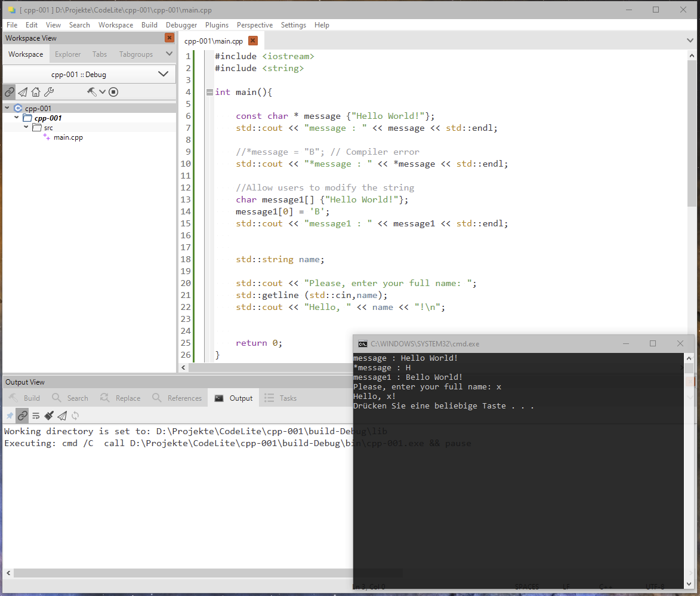
Task: Open the cpp-001 :: Debug configuration dropdown
Action: pyautogui.click(x=90, y=74)
